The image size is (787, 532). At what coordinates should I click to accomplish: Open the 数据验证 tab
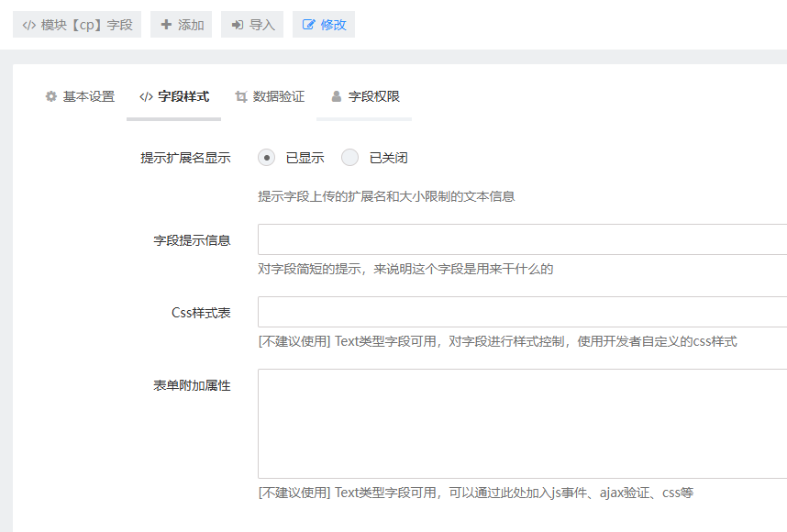tap(278, 96)
